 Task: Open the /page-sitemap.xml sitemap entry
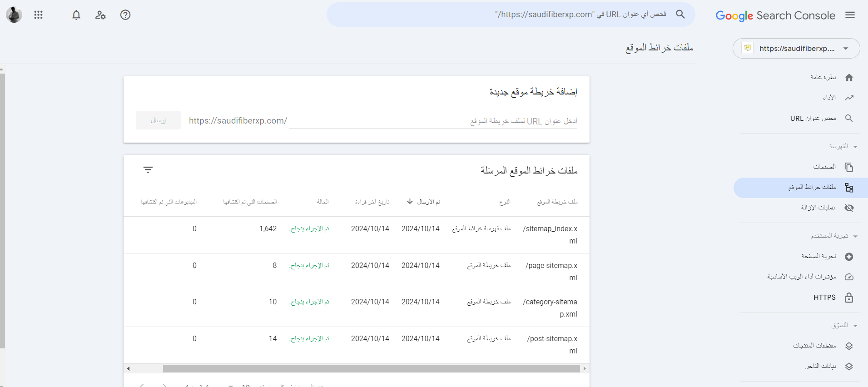coord(551,272)
